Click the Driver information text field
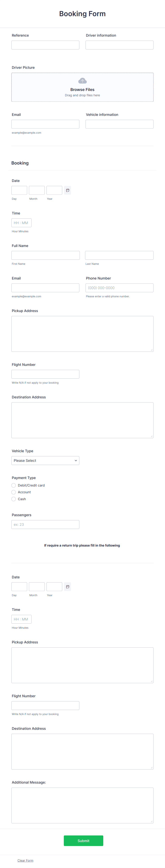Viewport: 165px width, 868px height. [120, 45]
